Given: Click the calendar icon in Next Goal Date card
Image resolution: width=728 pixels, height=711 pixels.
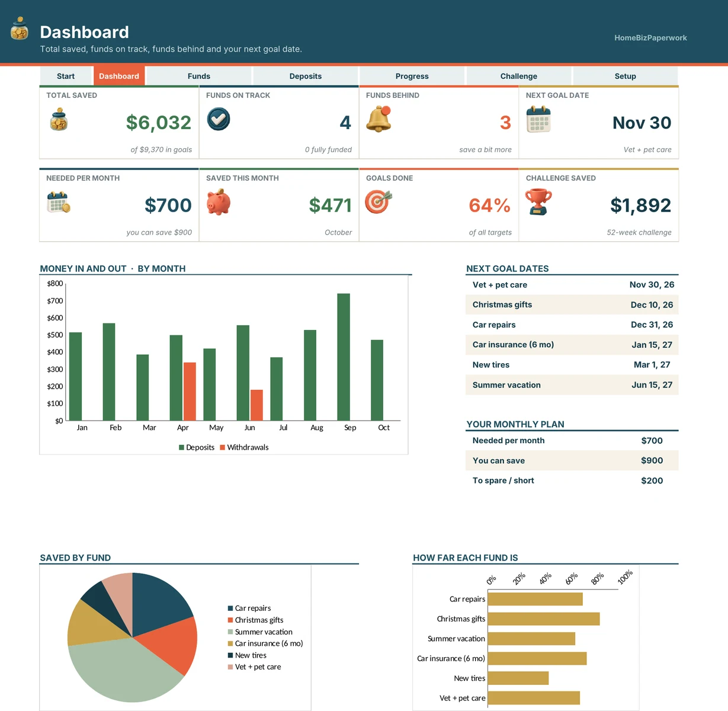Looking at the screenshot, I should [538, 119].
